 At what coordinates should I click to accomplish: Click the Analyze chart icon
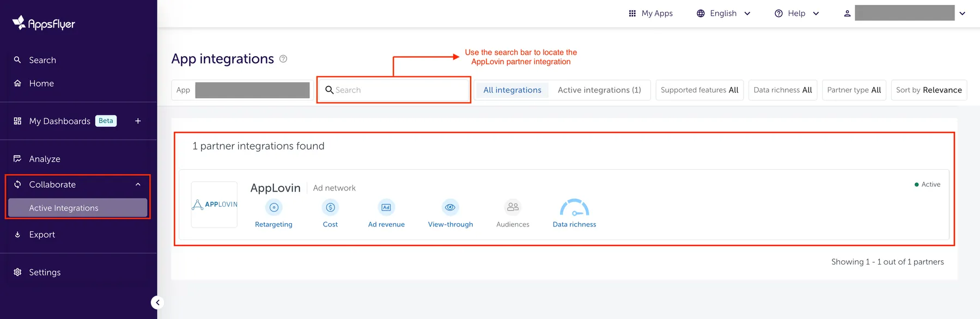[x=17, y=159]
